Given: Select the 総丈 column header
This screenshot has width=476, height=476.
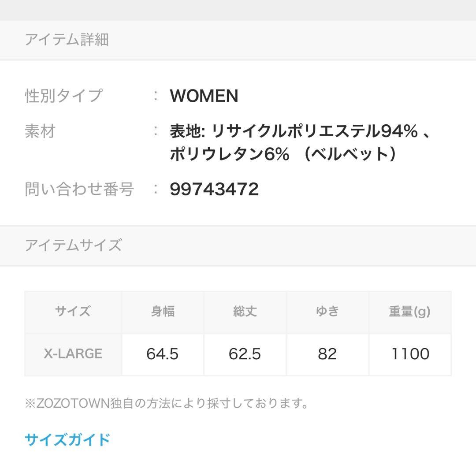Looking at the screenshot, I should [245, 312].
